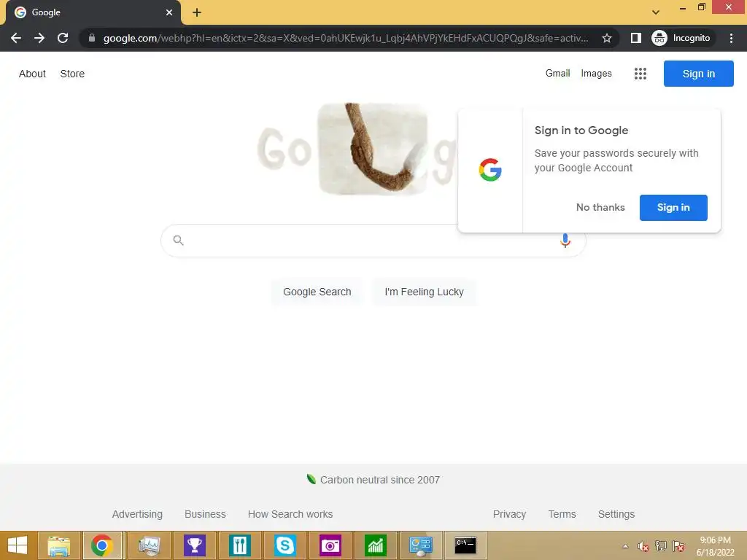Click the Google doodle image
This screenshot has height=560, width=747.
(x=357, y=149)
